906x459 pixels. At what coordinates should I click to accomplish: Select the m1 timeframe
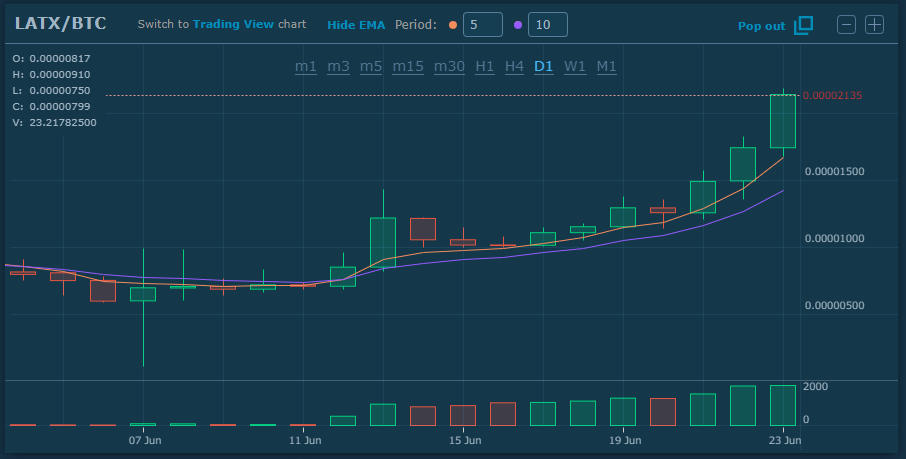pos(306,66)
